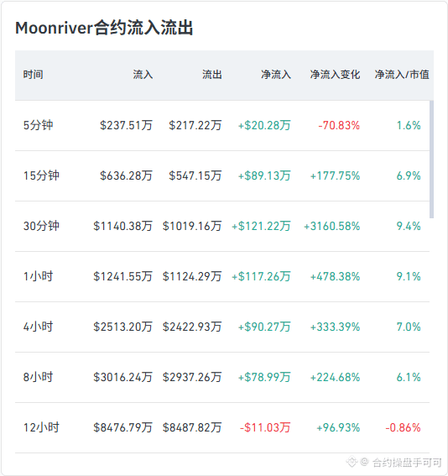The width and height of the screenshot is (448, 476).
Task: Click the change value +333.39%
Action: click(x=336, y=327)
